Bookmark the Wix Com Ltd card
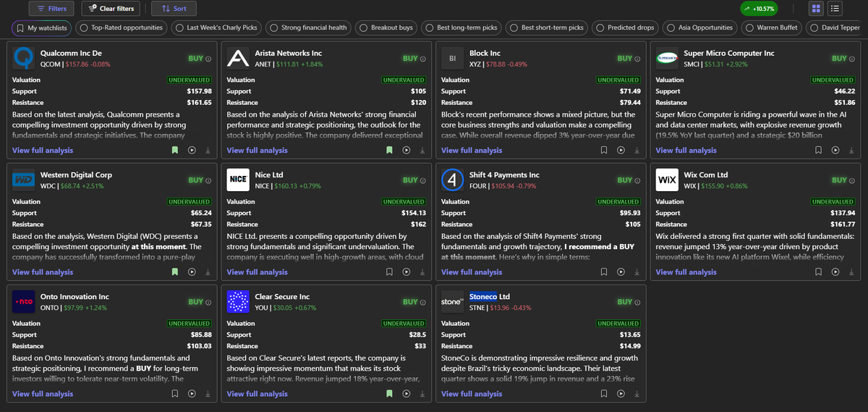 click(x=818, y=272)
